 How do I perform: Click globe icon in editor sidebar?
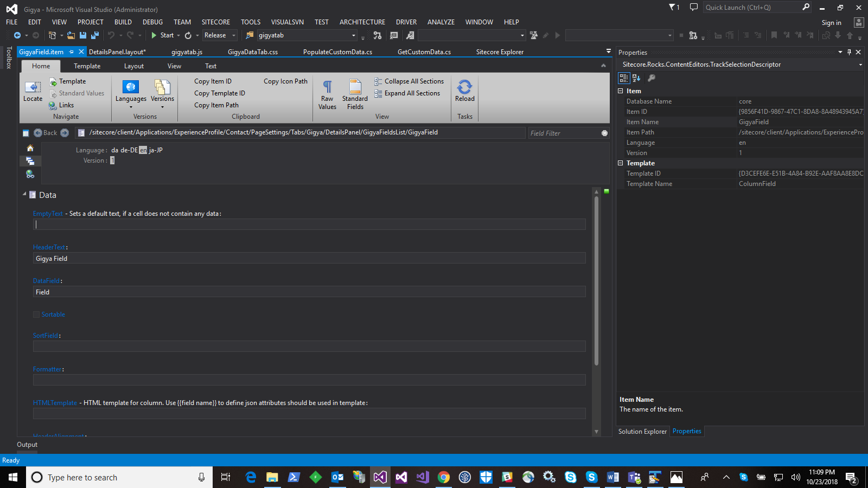pos(30,174)
